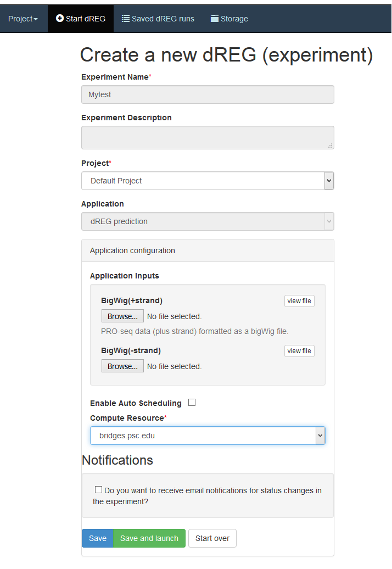The width and height of the screenshot is (392, 569).
Task: Click Save and launch button
Action: pos(149,538)
